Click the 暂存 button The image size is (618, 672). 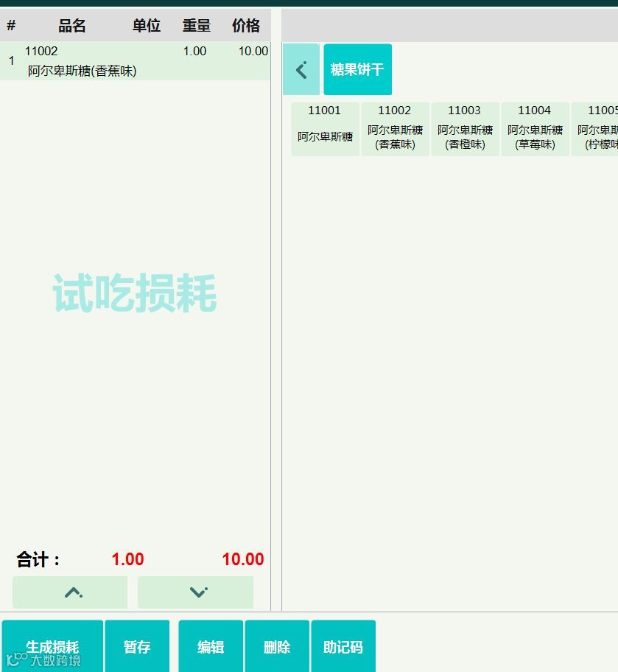pos(137,646)
